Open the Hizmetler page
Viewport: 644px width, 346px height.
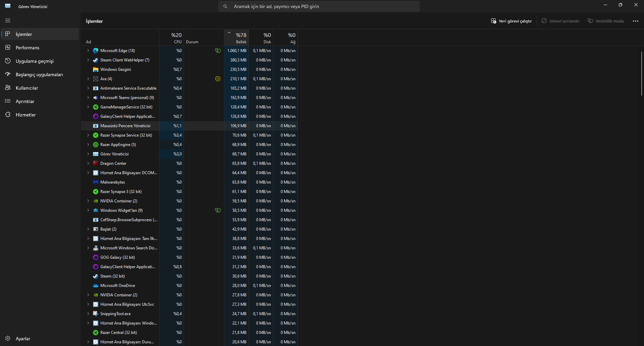click(x=40, y=115)
